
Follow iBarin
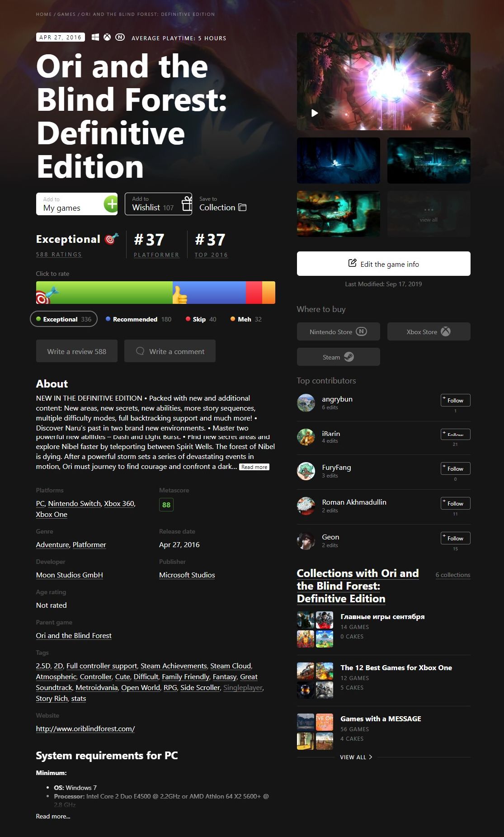point(455,434)
